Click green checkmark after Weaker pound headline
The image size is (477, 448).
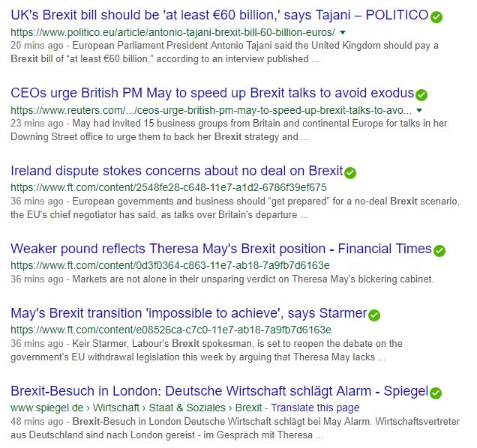439,251
